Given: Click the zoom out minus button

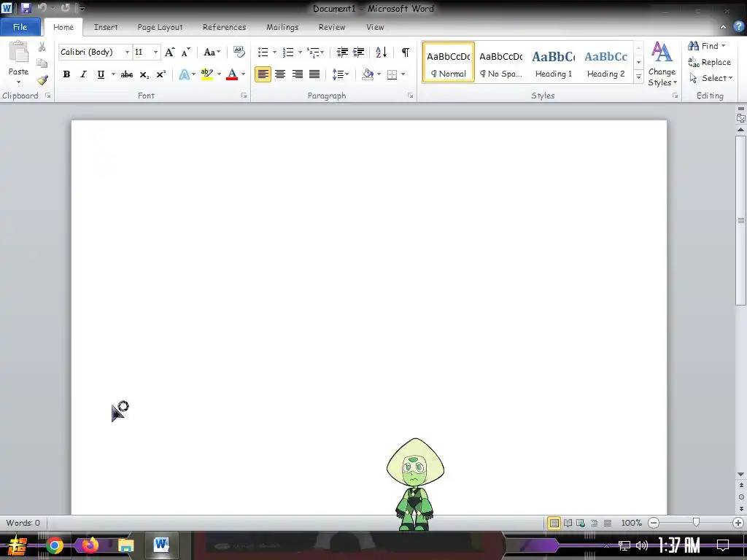Looking at the screenshot, I should point(654,523).
